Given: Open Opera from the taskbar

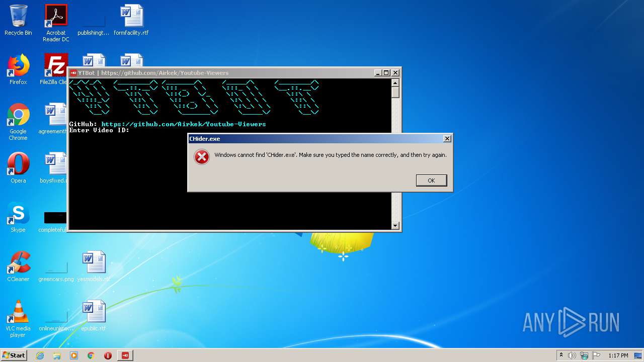Looking at the screenshot, I should [x=108, y=355].
